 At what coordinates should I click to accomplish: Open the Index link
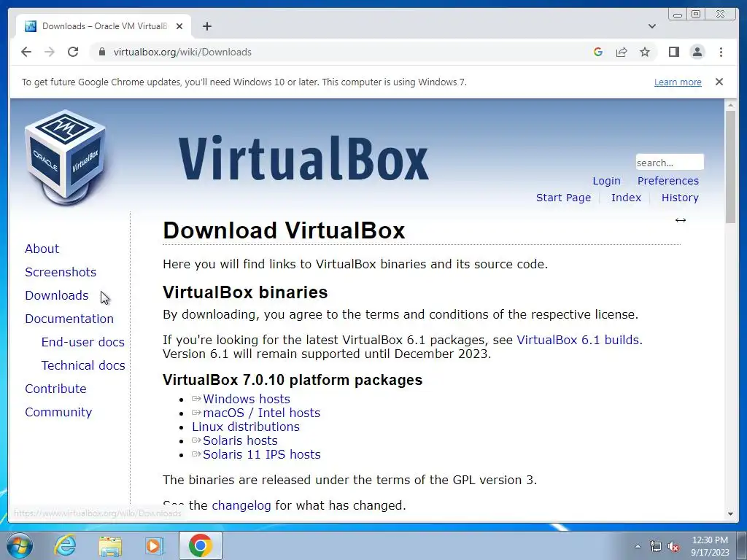(x=626, y=198)
